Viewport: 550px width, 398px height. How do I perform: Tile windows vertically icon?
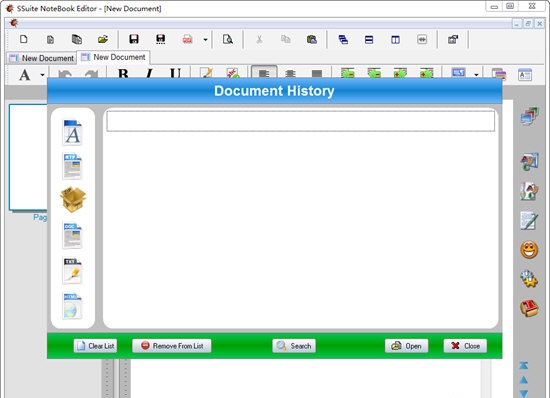pyautogui.click(x=395, y=40)
